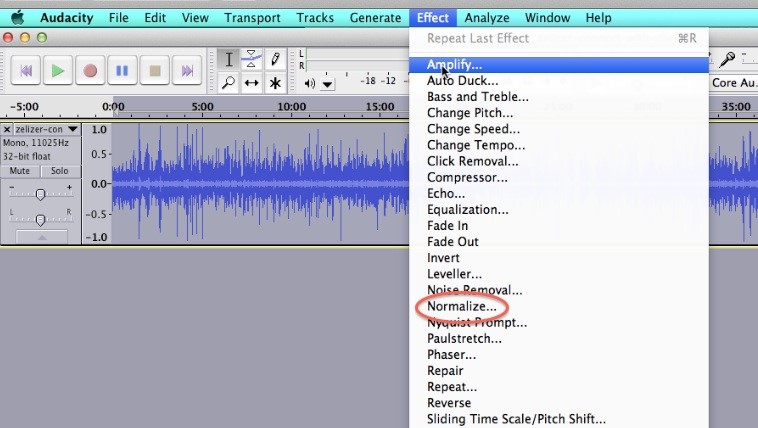
Task: Solo the zelizer-con track
Action: pos(60,171)
